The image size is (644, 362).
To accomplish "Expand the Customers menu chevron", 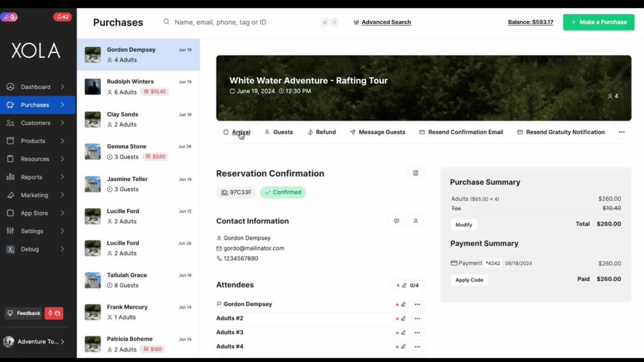I will [62, 123].
